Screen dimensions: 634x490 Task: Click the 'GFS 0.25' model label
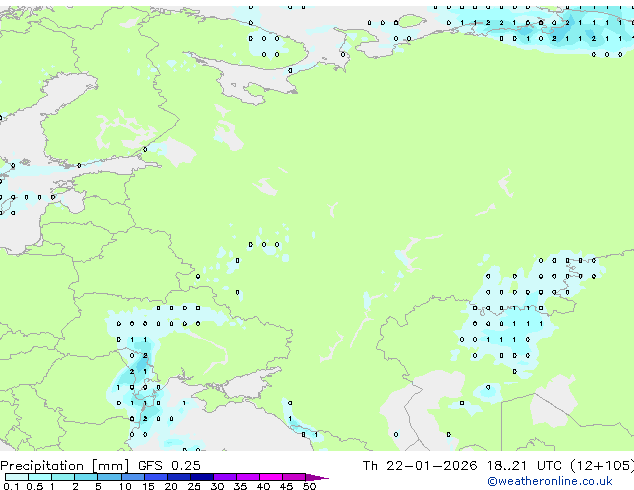click(x=169, y=466)
